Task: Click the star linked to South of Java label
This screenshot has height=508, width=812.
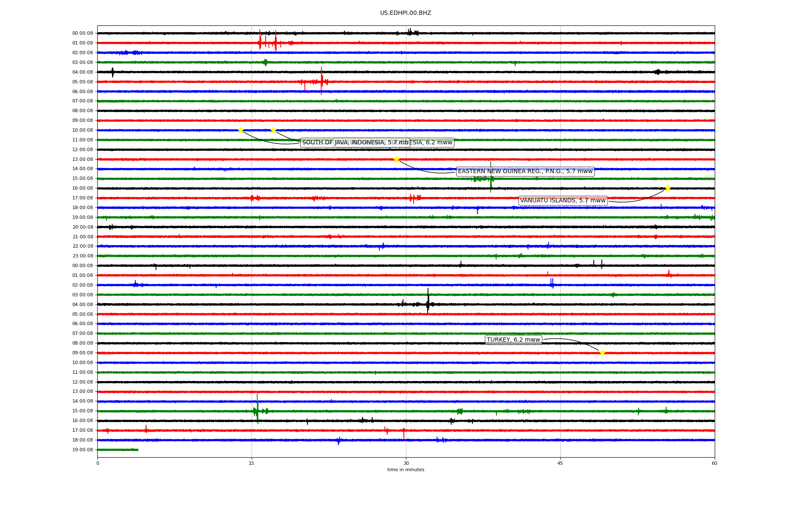Action: click(241, 130)
